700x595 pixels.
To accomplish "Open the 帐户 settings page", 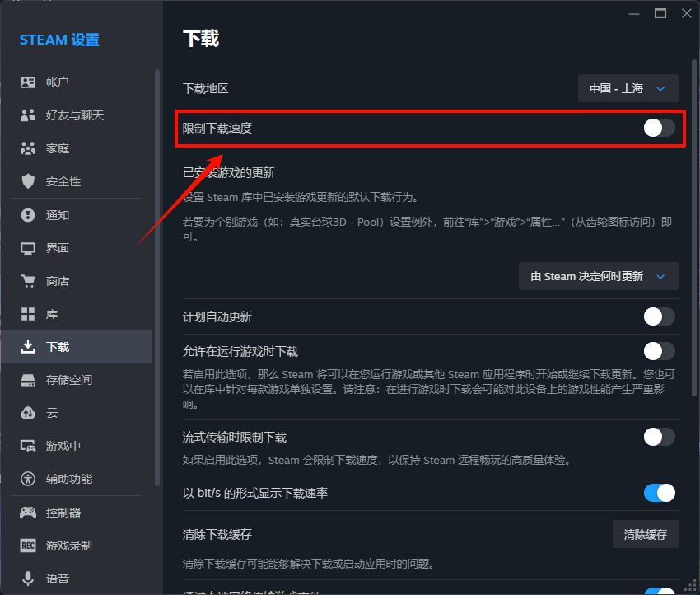I will [77, 82].
